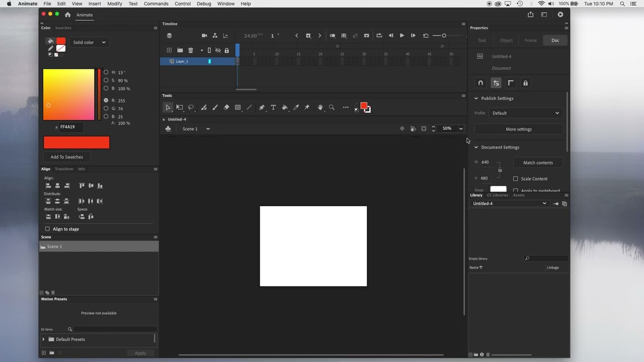Viewport: 644px width, 362px height.
Task: Click the timeline zoom slider handle
Action: tap(444, 36)
